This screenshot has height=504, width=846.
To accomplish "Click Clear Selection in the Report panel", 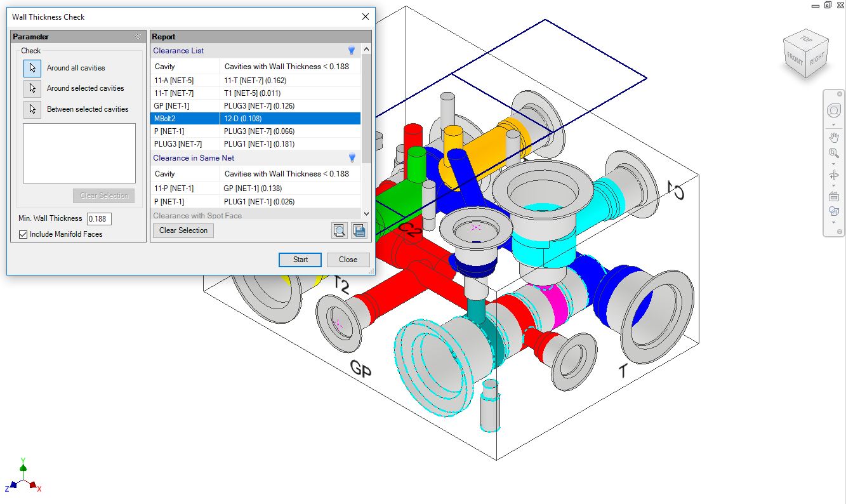I will pos(183,230).
